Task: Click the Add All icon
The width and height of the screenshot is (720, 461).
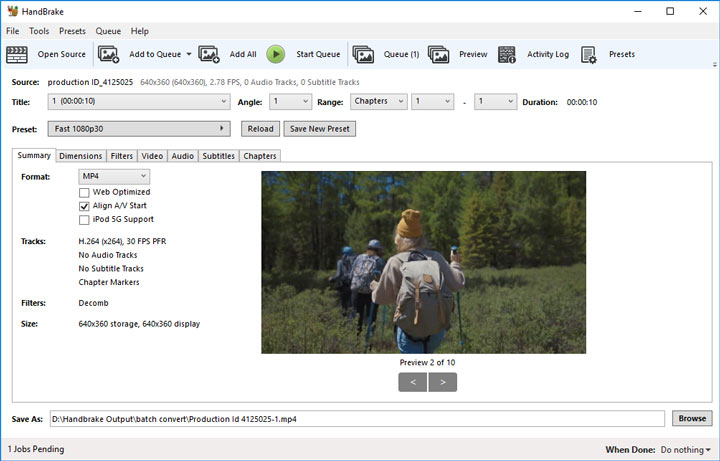Action: 209,54
